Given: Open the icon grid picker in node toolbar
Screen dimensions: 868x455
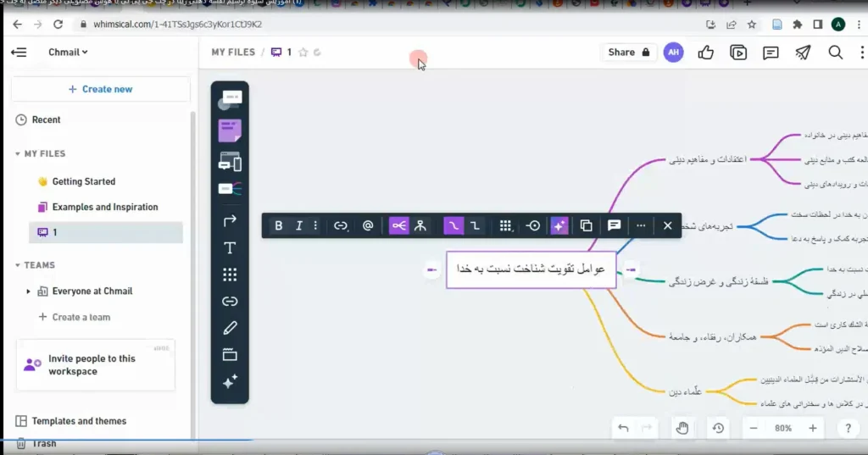Looking at the screenshot, I should pos(505,226).
